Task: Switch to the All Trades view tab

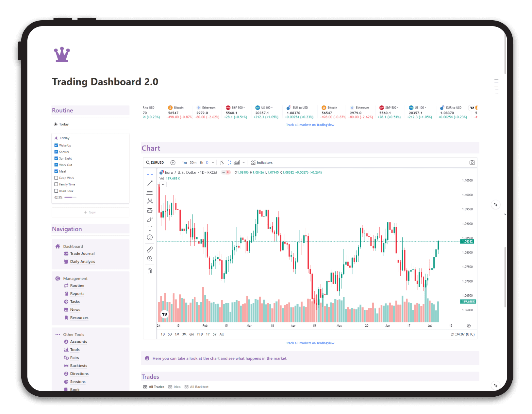Action: [x=154, y=387]
